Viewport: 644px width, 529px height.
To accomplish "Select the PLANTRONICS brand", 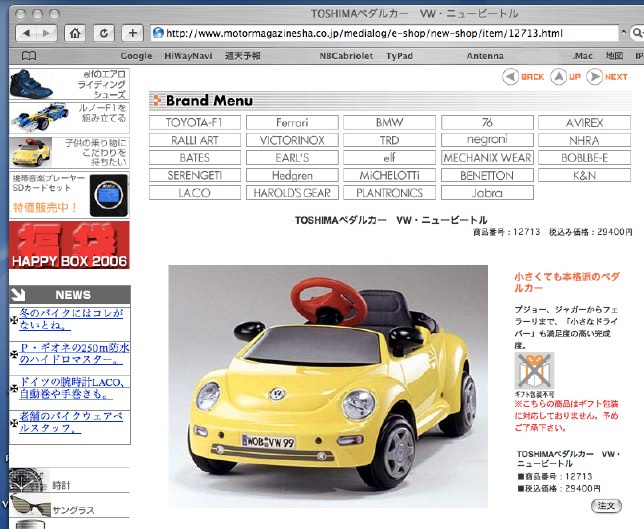I will 389,193.
